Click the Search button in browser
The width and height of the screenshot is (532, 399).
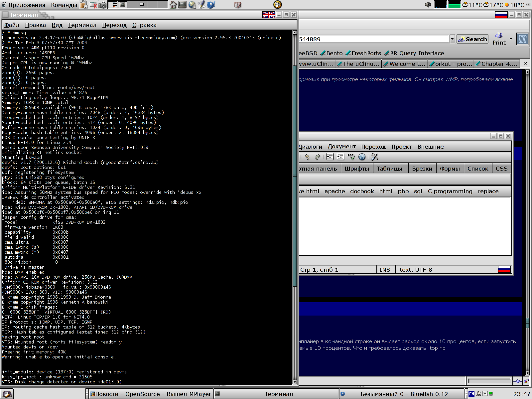472,39
